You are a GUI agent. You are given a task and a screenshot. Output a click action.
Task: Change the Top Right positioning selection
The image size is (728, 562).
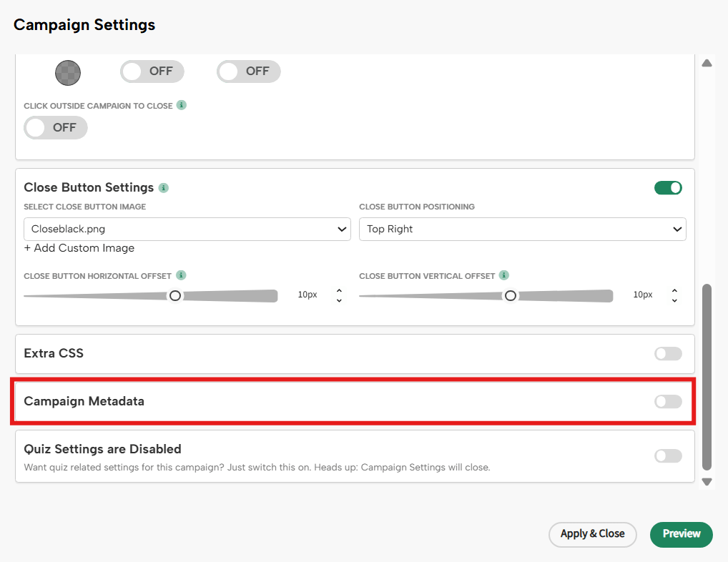[522, 229]
